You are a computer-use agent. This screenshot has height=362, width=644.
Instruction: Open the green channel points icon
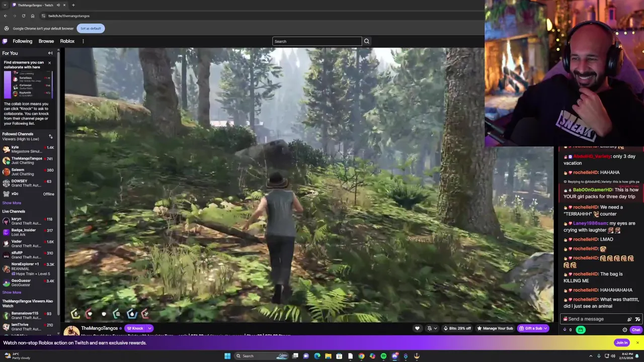tap(581, 330)
